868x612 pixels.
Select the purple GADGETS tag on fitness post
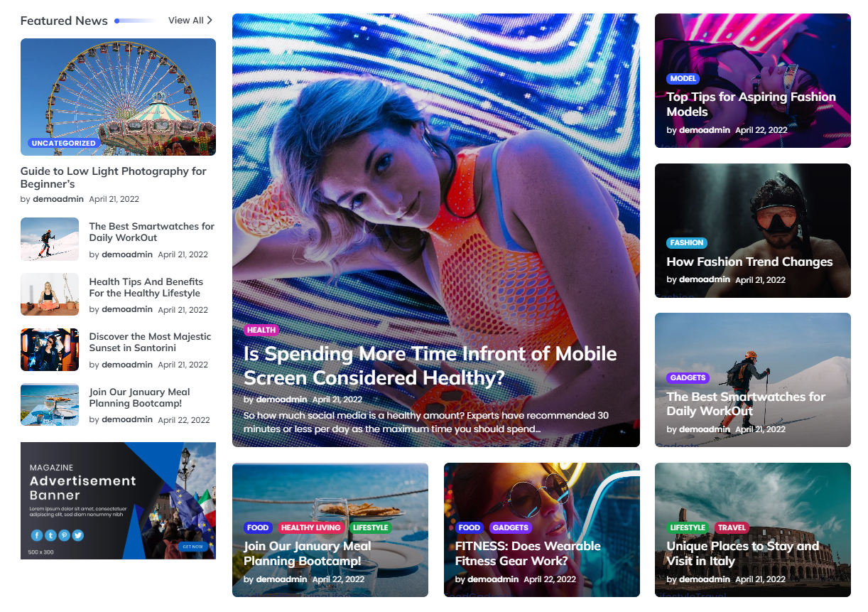[x=510, y=527]
